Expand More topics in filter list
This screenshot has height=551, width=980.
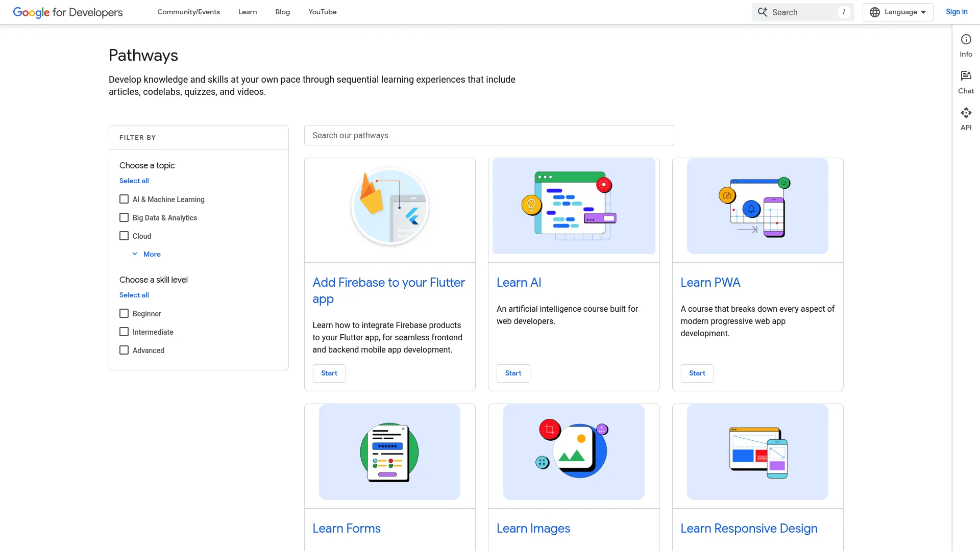[x=146, y=254]
